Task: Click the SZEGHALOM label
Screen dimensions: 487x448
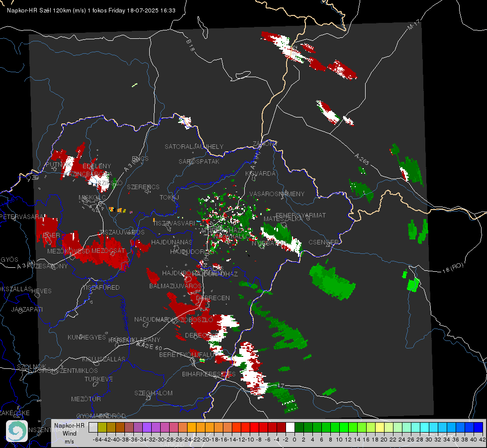Action: point(153,393)
